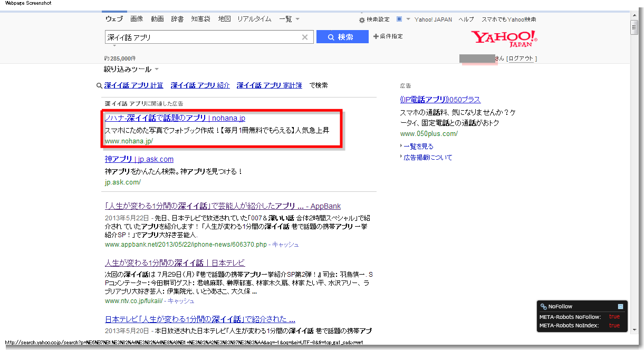
Task: Switch to the 辞書 search tab
Action: click(177, 19)
